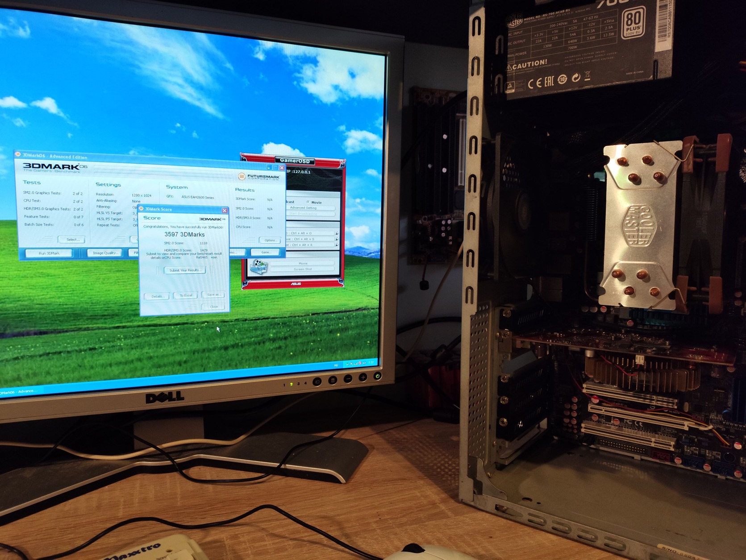Click the taskbar clock showing 0:22
Screen dimensions: 746x560
(x=371, y=362)
